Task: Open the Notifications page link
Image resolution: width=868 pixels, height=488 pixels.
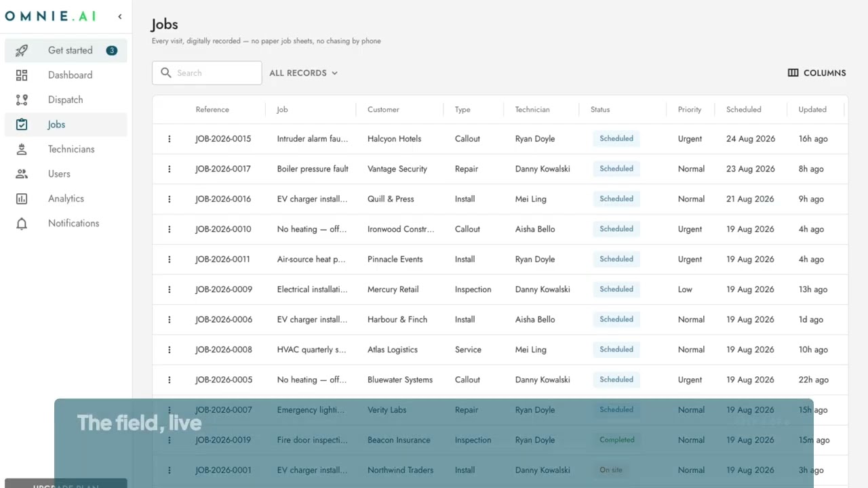Action: point(66,224)
